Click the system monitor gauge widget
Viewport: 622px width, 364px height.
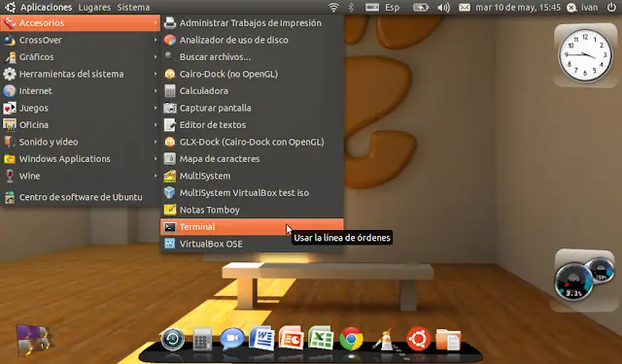coord(583,280)
